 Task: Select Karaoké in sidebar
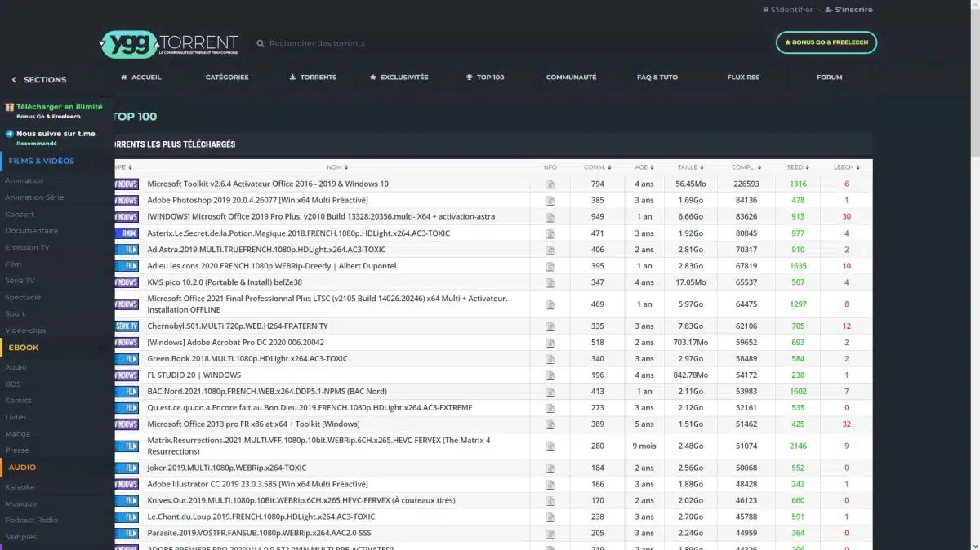click(20, 487)
